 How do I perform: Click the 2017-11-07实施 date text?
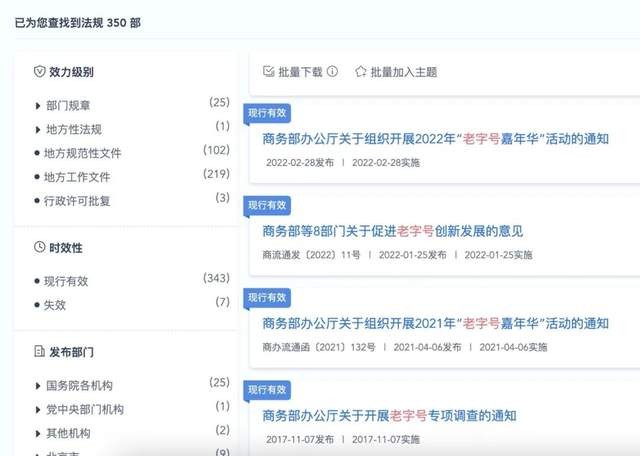(x=386, y=439)
